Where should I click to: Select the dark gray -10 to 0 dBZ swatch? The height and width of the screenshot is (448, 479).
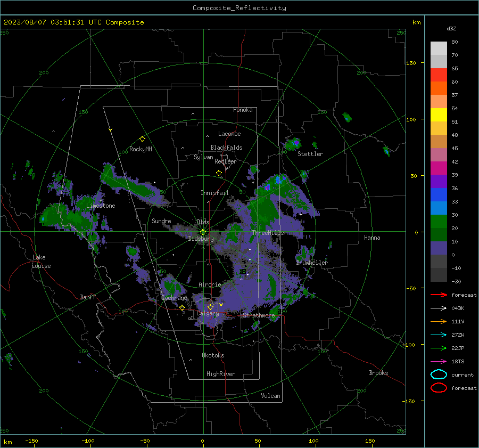point(439,261)
